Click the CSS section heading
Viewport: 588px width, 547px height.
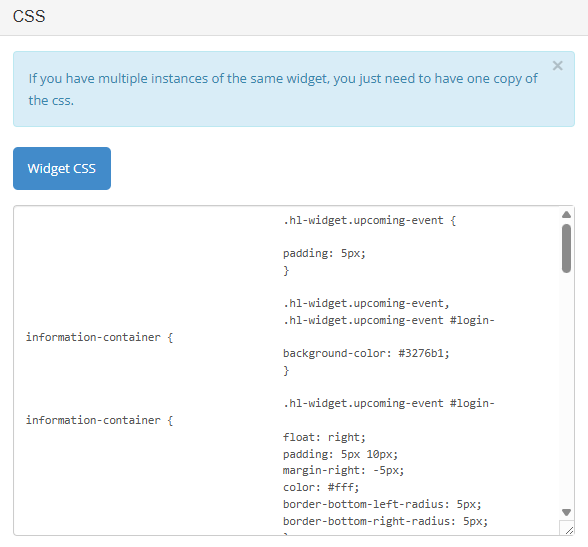coord(29,16)
